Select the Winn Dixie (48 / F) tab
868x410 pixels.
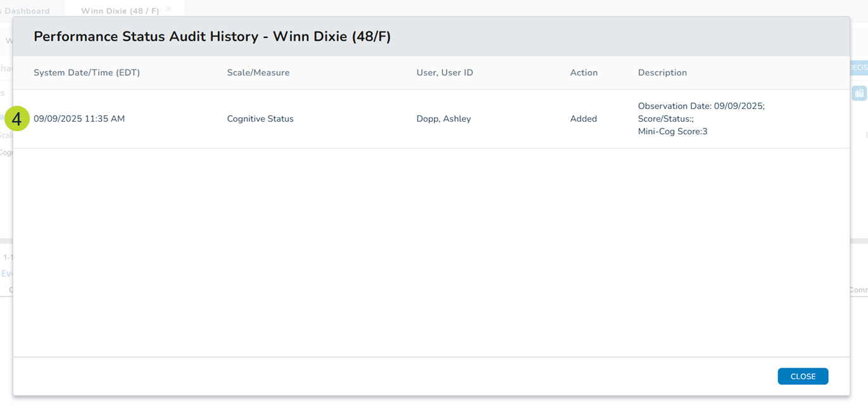[120, 11]
